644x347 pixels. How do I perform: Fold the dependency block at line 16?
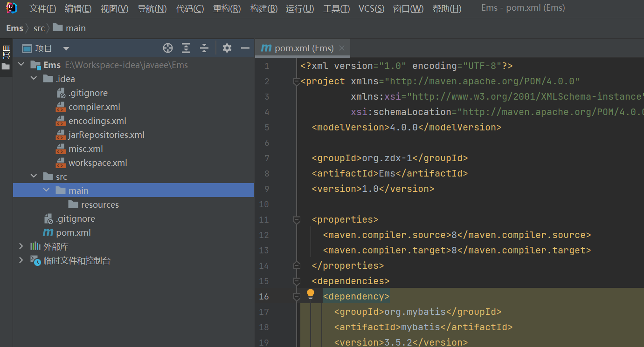pos(297,296)
